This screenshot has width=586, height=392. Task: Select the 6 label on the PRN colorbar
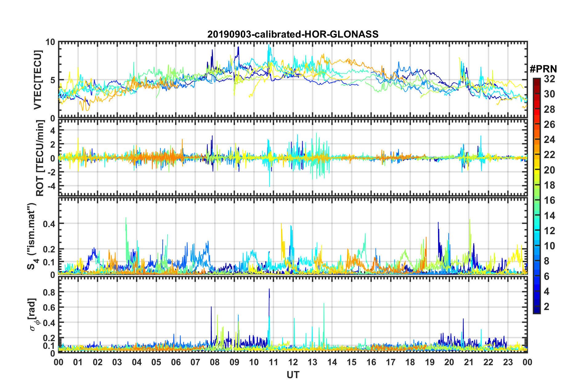click(547, 276)
